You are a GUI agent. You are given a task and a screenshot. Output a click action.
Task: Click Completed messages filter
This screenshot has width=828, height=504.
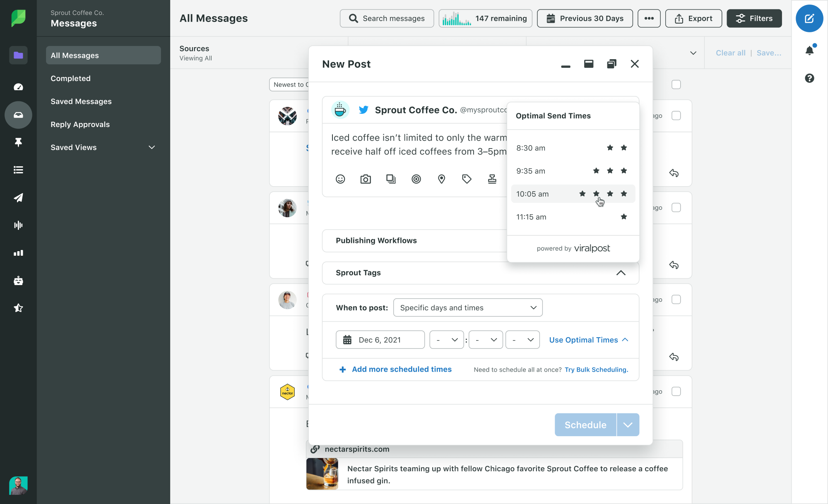click(70, 78)
